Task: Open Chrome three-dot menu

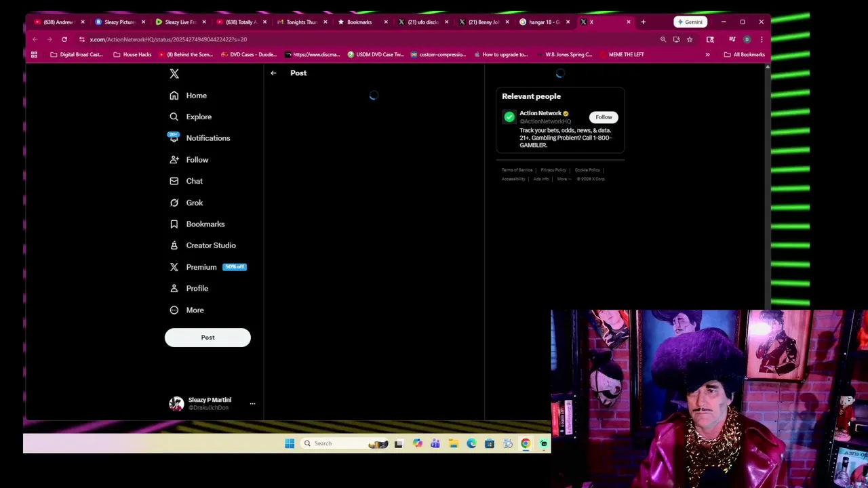Action: coord(762,39)
